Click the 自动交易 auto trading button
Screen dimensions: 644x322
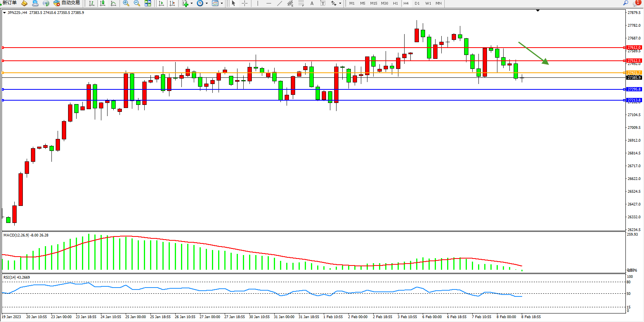[x=67, y=3]
